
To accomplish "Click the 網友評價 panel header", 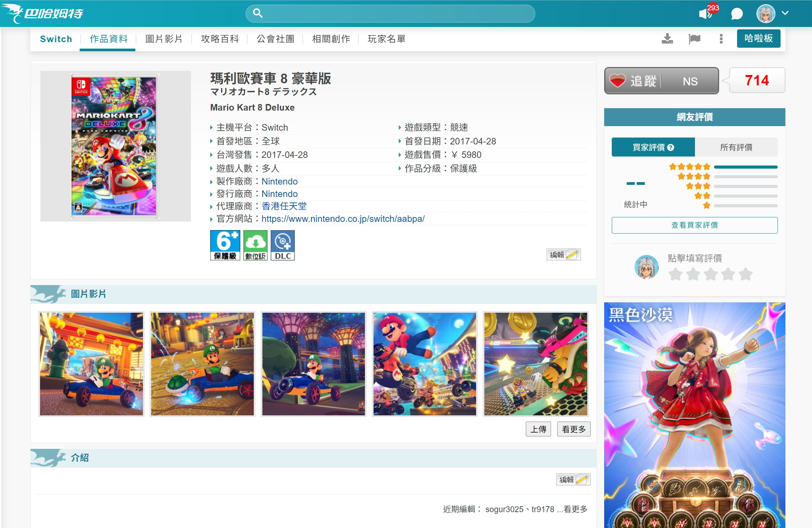I will click(695, 117).
